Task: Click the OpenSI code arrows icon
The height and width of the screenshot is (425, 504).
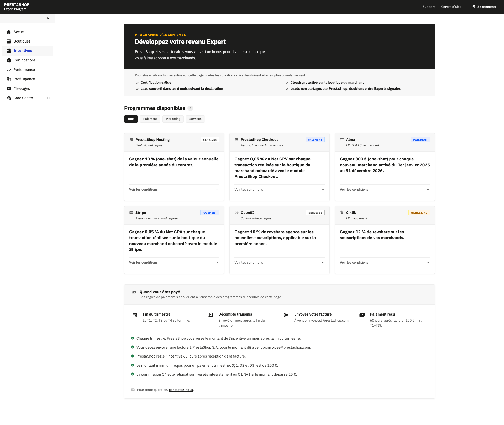Action: [x=237, y=213]
